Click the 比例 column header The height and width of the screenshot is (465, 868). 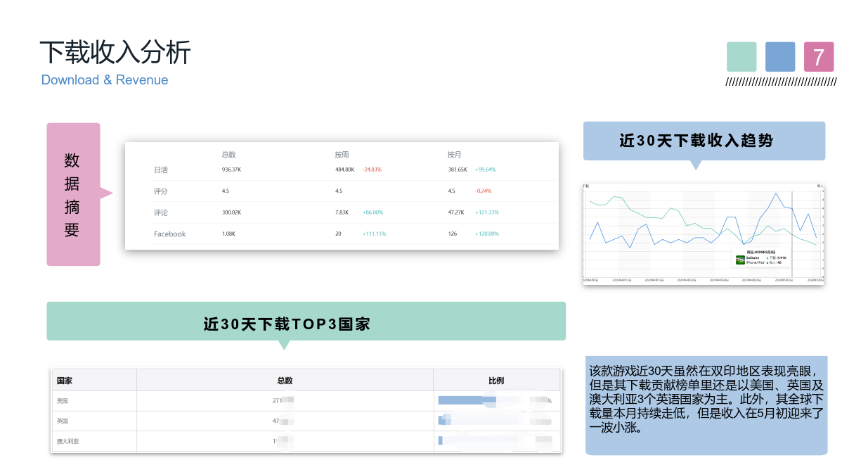(x=496, y=381)
